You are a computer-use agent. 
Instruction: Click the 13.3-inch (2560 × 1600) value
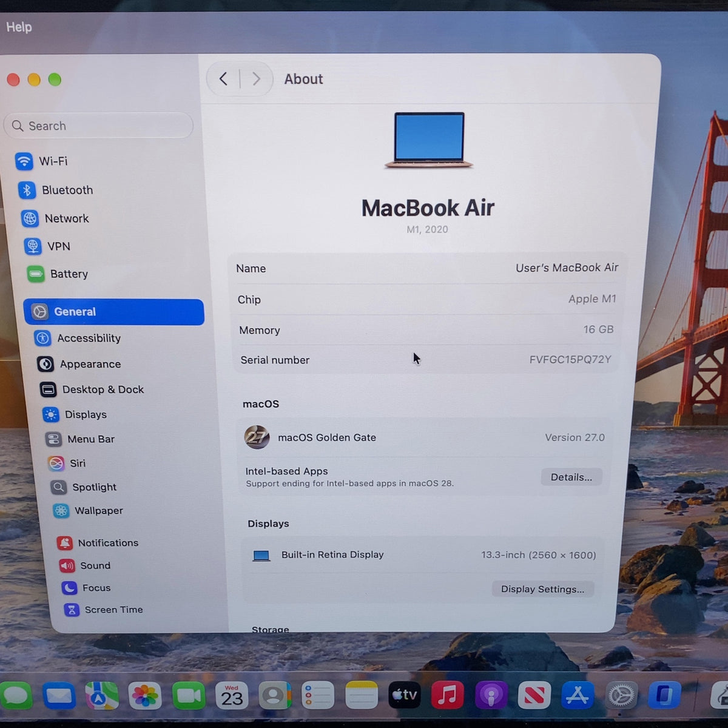pyautogui.click(x=539, y=555)
